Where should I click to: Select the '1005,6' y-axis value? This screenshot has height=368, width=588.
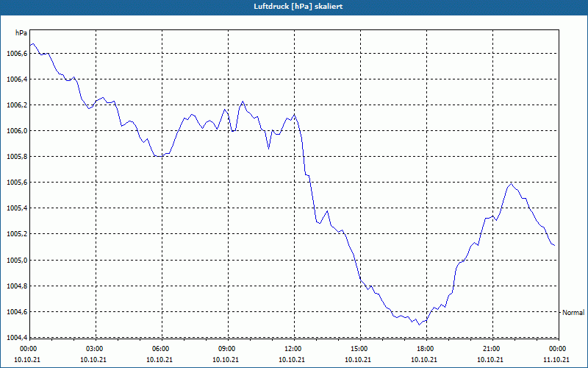coord(17,183)
